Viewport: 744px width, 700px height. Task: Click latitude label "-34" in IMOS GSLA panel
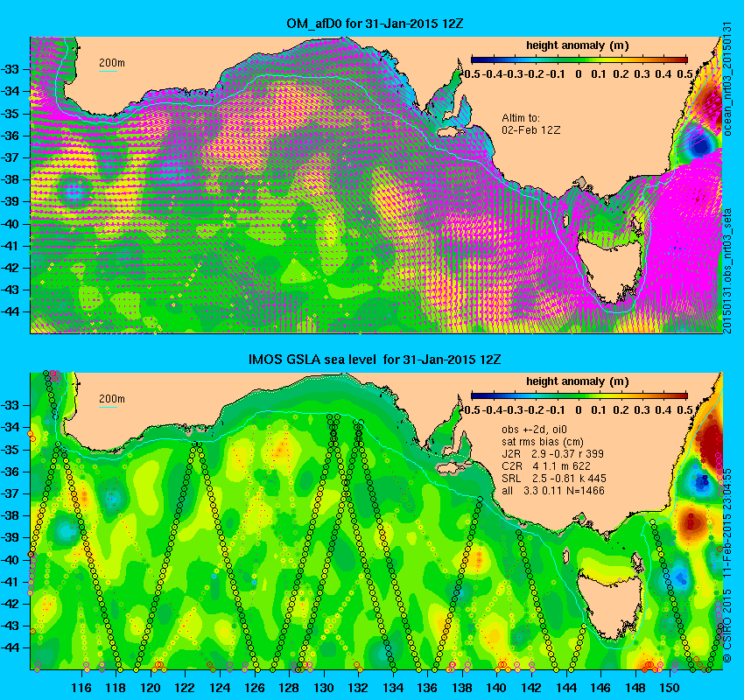click(10, 427)
